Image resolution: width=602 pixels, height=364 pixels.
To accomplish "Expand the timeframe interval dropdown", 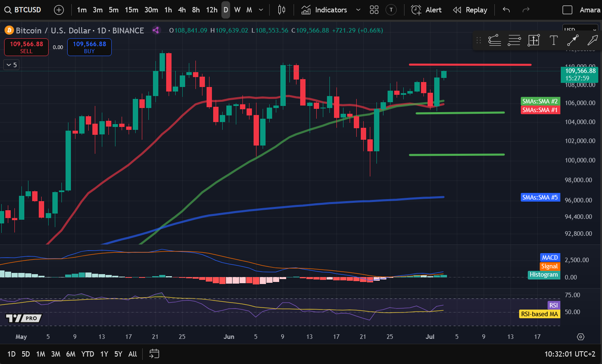I will tap(261, 10).
